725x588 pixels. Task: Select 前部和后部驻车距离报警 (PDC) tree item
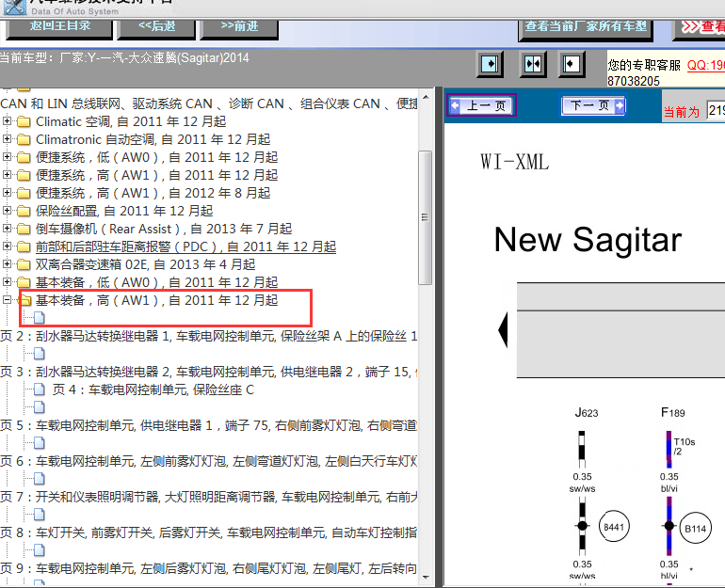(x=185, y=246)
